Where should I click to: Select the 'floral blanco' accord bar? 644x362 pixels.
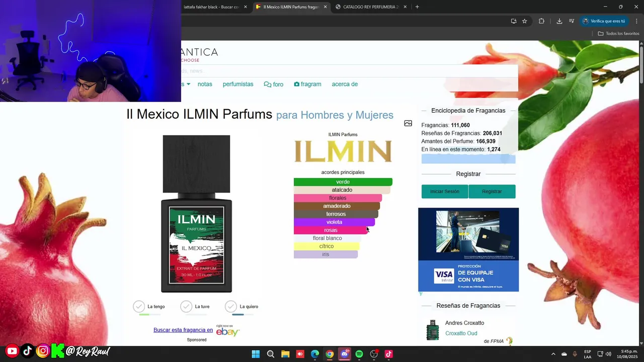click(327, 238)
